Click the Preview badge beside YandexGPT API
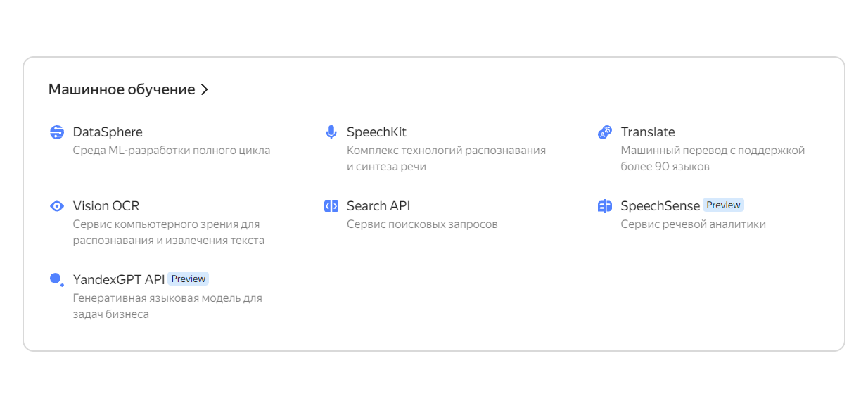Screen dimensions: 868x408 (x=189, y=279)
